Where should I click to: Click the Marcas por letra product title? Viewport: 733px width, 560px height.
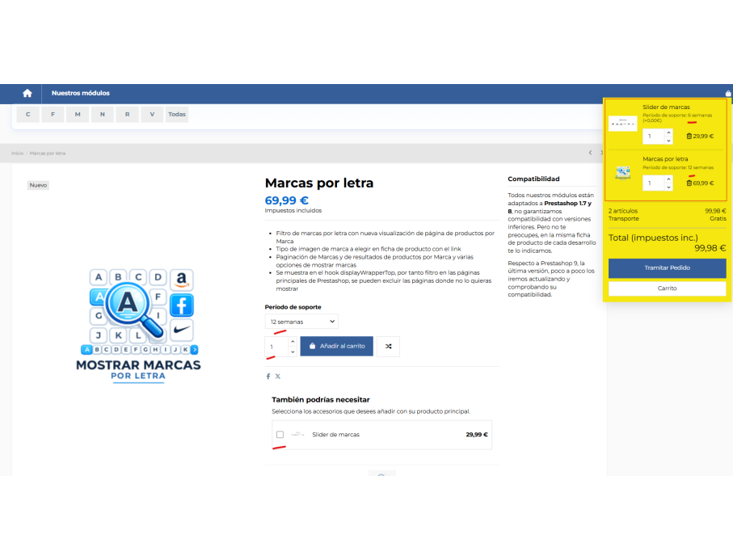click(x=319, y=183)
